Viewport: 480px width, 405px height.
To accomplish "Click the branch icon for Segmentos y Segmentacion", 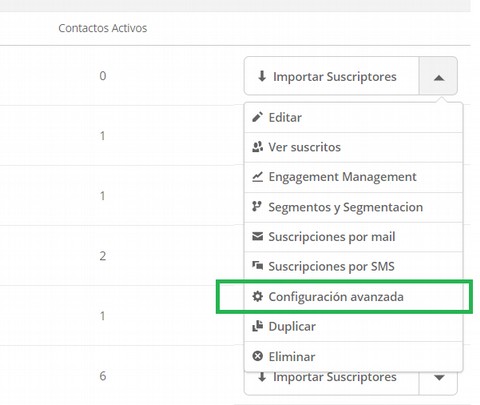I will click(x=257, y=207).
